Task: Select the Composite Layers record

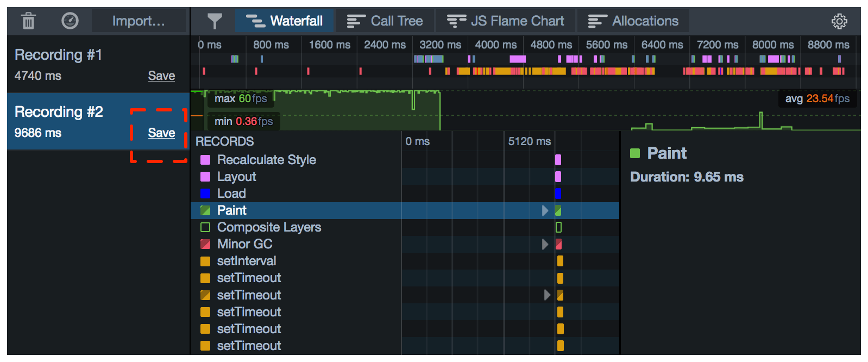Action: pyautogui.click(x=269, y=227)
